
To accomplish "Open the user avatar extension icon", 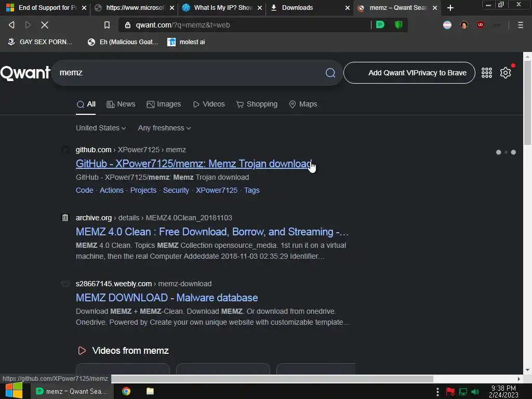I will [x=464, y=25].
